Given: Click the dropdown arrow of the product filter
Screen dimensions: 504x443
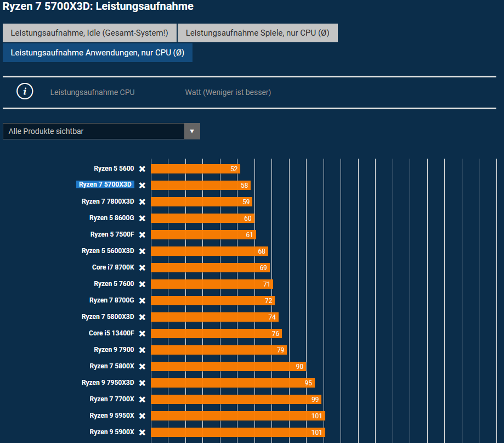Looking at the screenshot, I should (192, 131).
